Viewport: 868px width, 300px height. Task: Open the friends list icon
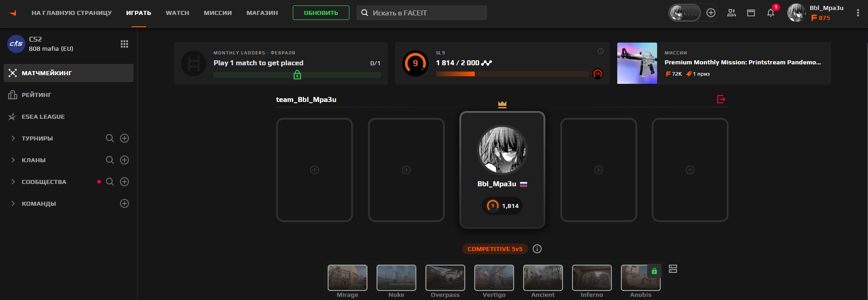731,13
